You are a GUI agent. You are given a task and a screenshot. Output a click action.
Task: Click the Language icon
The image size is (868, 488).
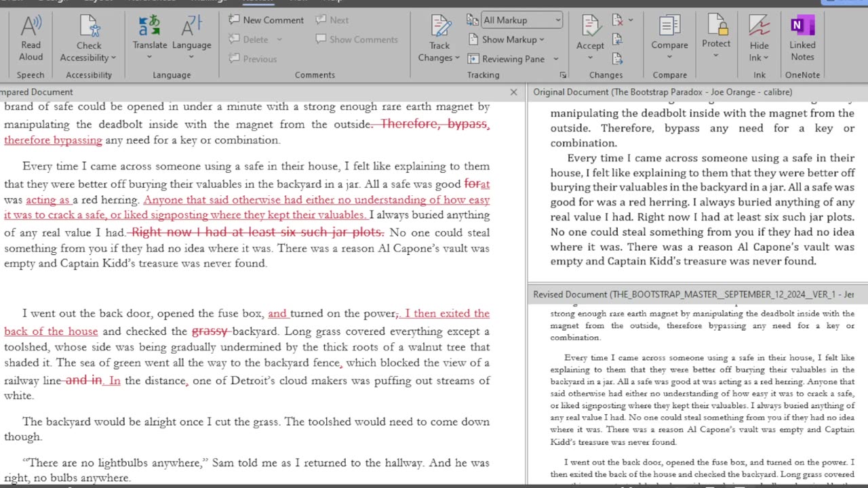tap(192, 26)
